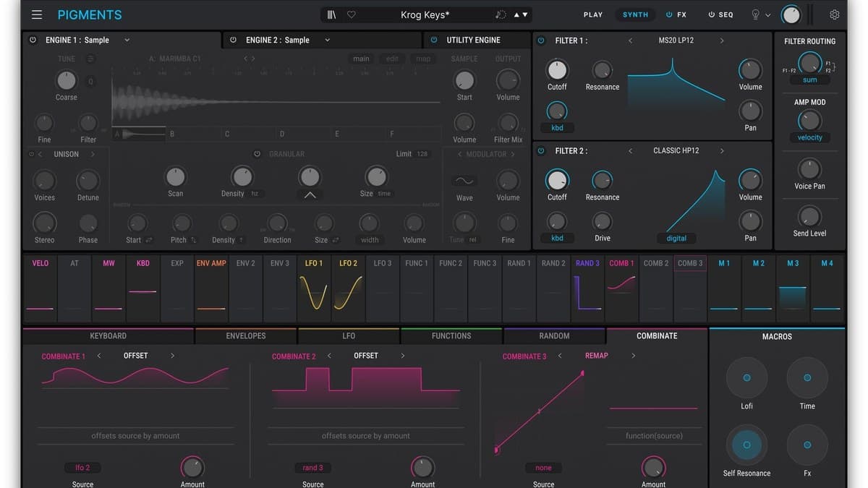Select the modulator Wave shape display
The height and width of the screenshot is (488, 868).
464,181
